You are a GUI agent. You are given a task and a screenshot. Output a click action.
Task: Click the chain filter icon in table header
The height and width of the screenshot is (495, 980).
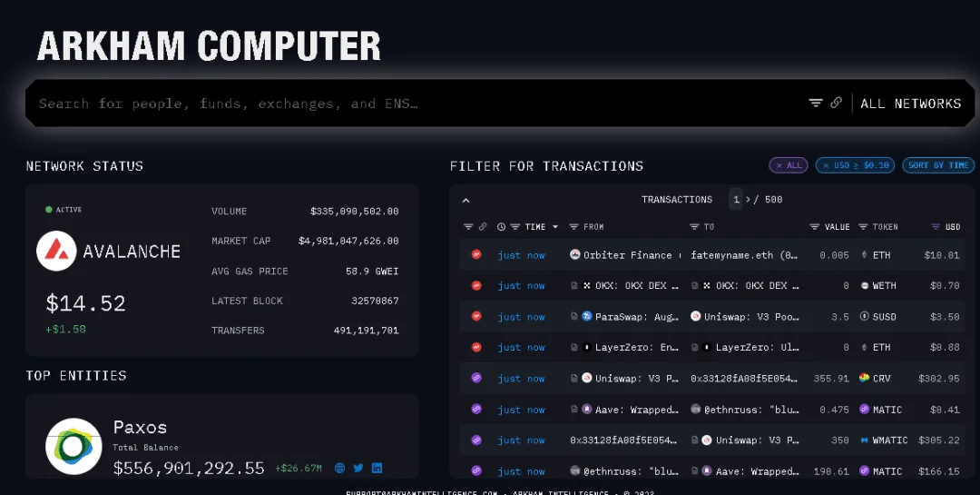coord(468,226)
